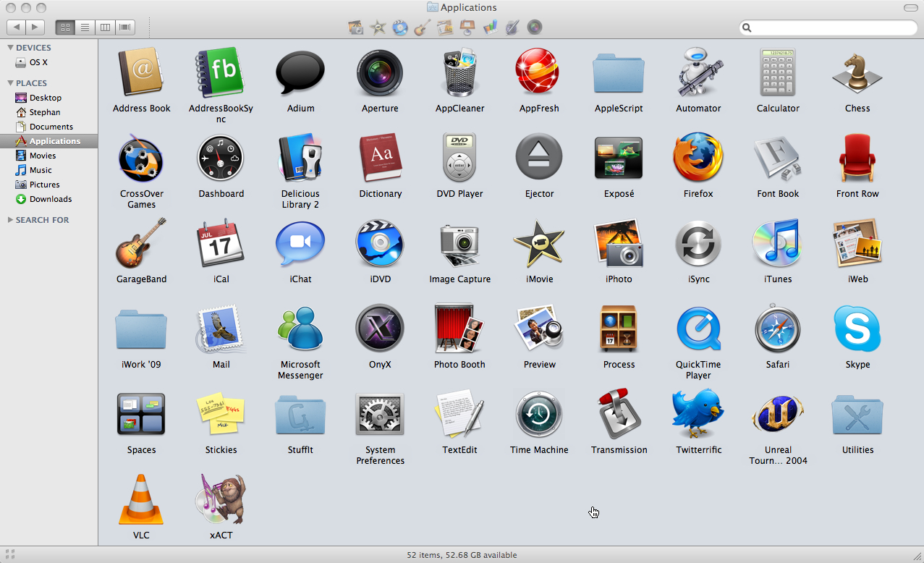The width and height of the screenshot is (924, 563).
Task: Select the Calculator app icon
Action: pyautogui.click(x=778, y=72)
